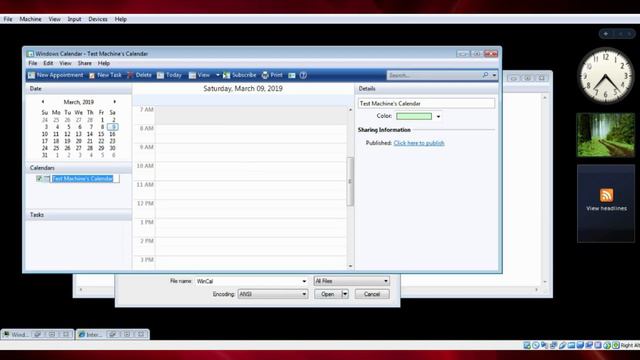Click the 2 PM time slot row
640x360 pixels.
click(x=251, y=246)
